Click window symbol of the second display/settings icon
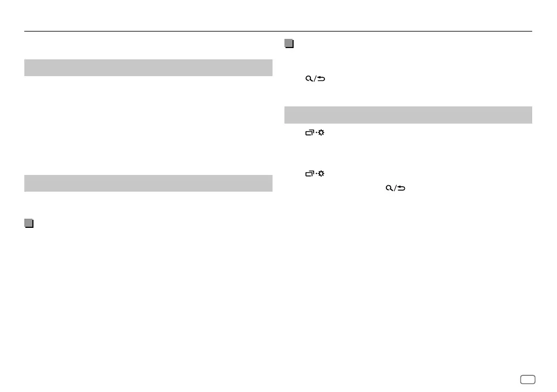This screenshot has width=557, height=392. (310, 173)
